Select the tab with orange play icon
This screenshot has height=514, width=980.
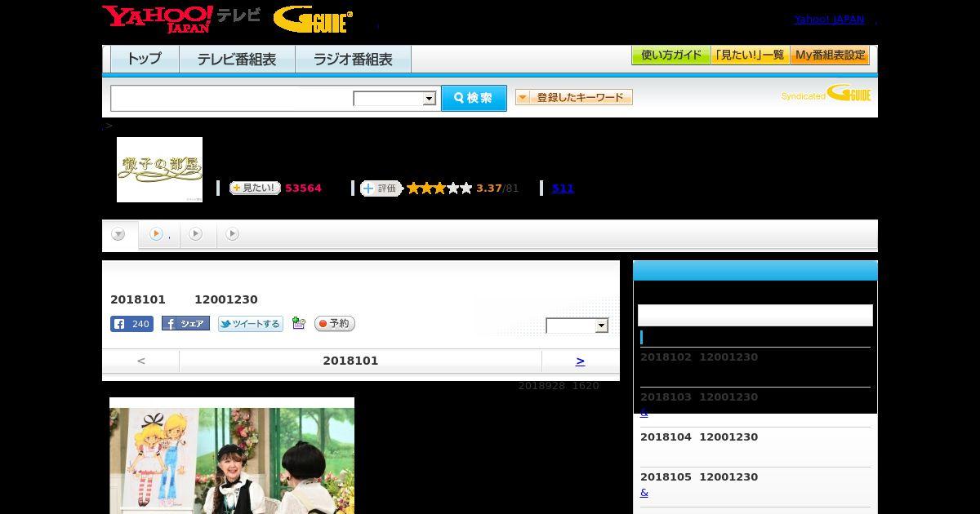[x=159, y=235]
